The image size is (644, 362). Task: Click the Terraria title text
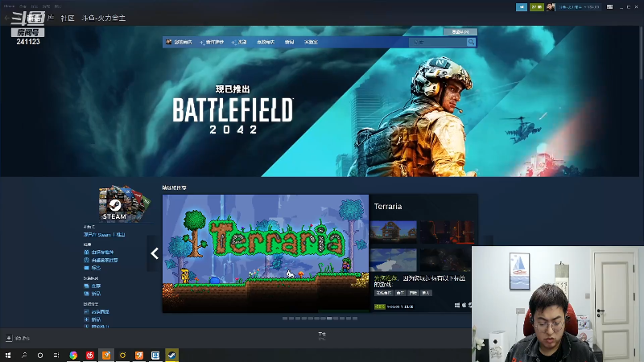pyautogui.click(x=388, y=207)
